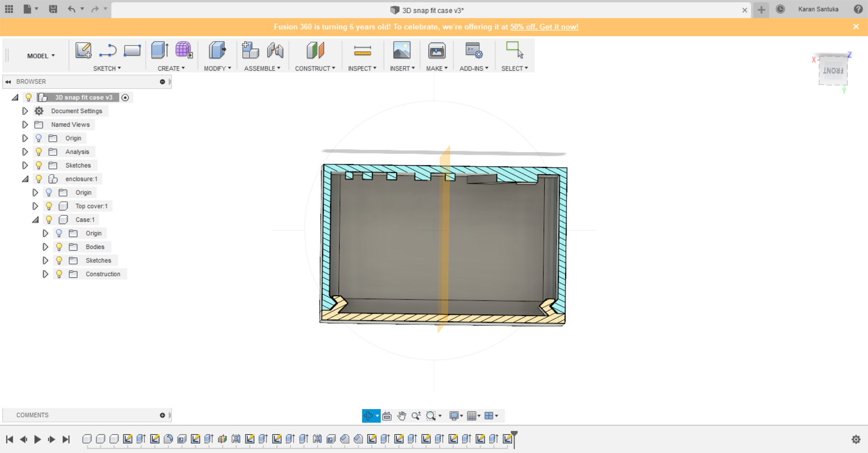Click the Orbit navigation tool
868x453 pixels.
368,416
